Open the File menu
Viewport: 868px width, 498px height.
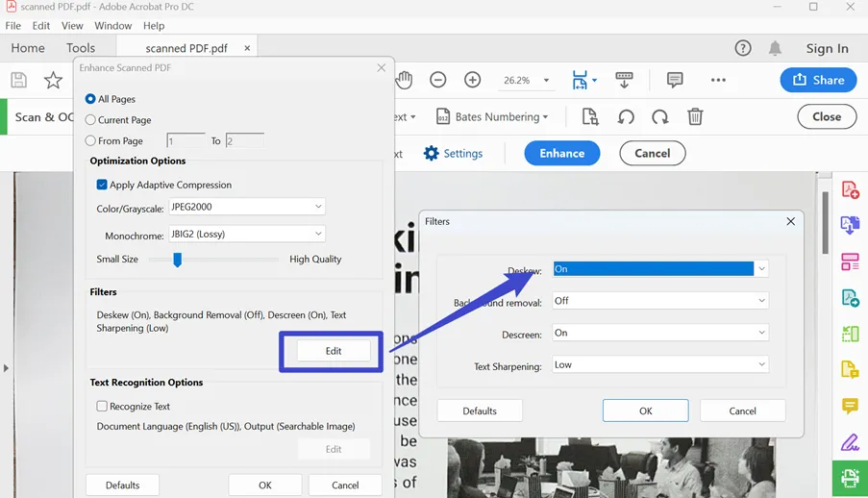tap(12, 26)
